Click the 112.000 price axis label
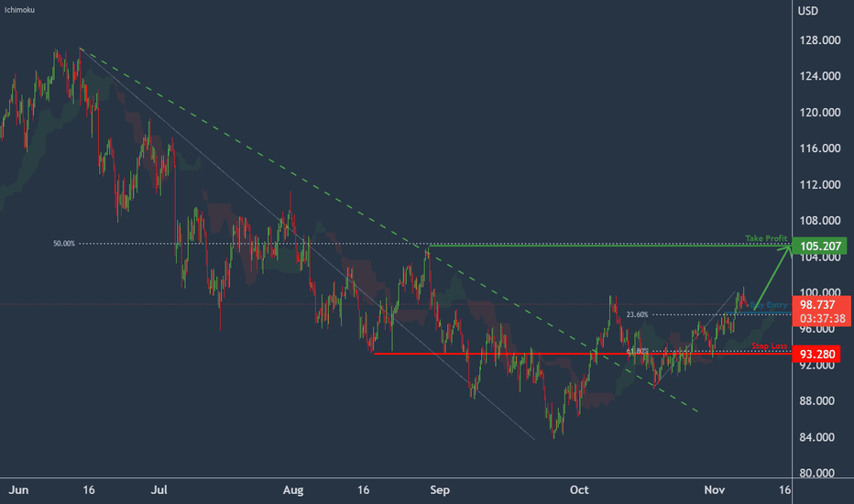 820,185
